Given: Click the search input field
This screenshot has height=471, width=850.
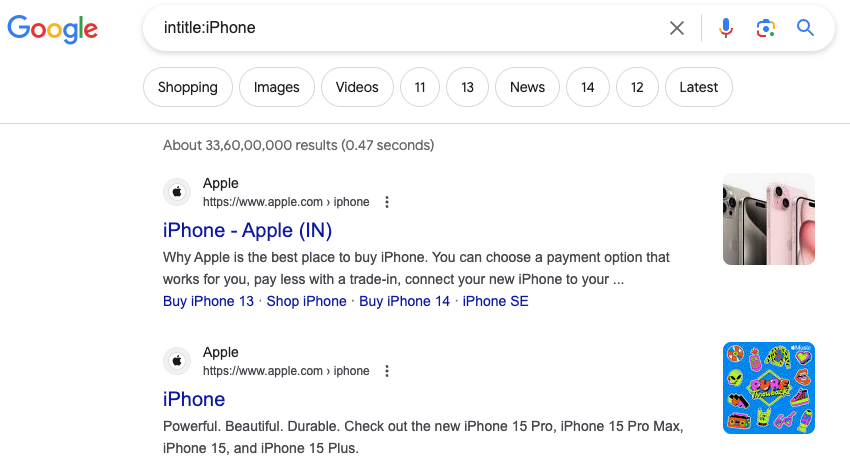Looking at the screenshot, I should coord(400,28).
